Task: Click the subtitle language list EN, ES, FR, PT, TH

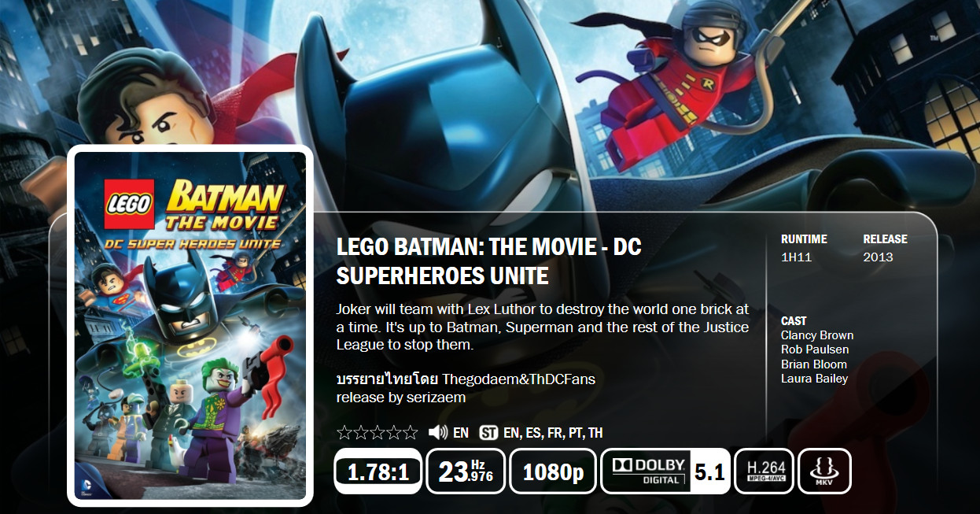Action: click(x=553, y=432)
